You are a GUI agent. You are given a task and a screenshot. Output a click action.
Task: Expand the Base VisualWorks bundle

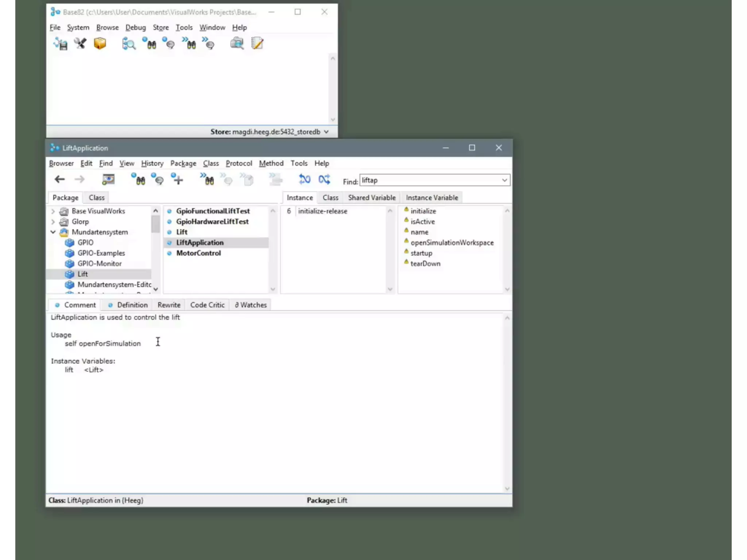(53, 211)
